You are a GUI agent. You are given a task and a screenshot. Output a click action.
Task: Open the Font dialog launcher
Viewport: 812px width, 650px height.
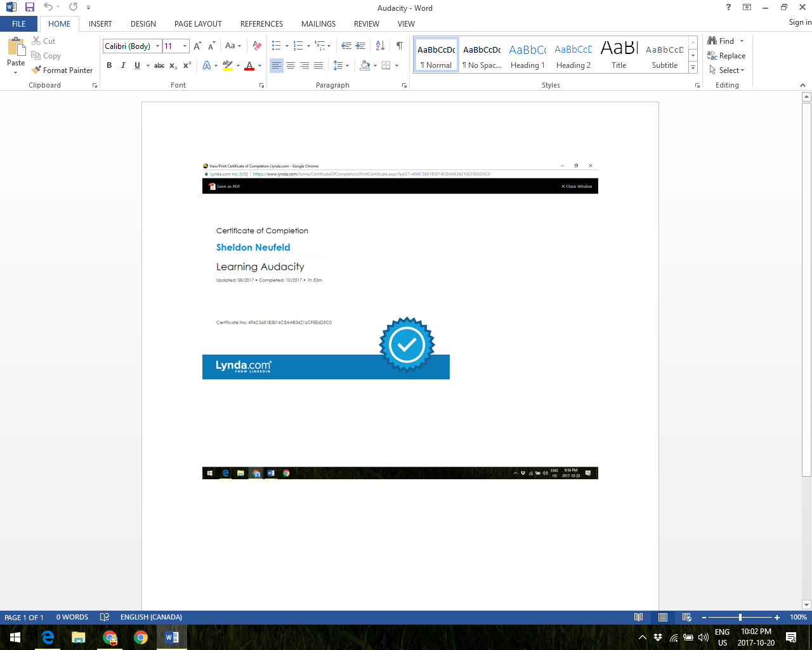[x=261, y=85]
